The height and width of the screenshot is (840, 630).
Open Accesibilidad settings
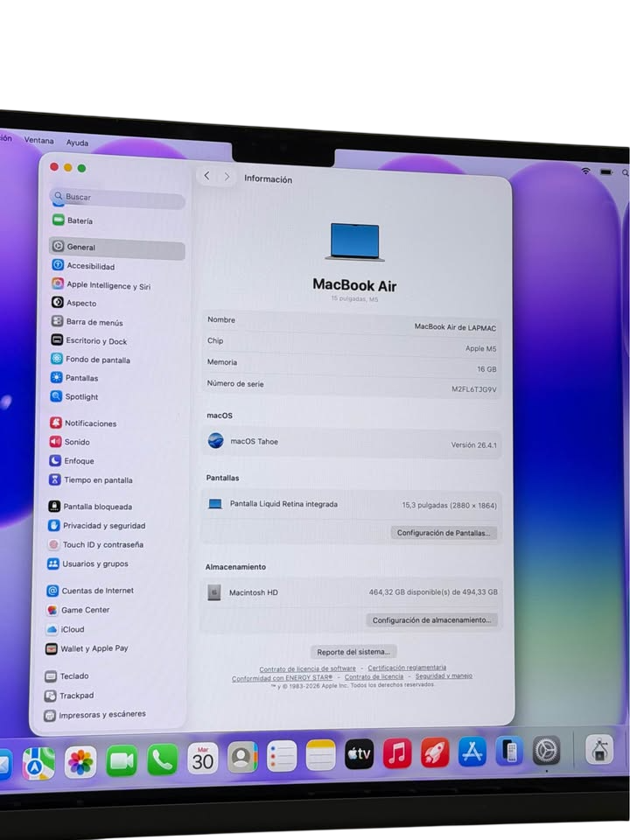(83, 266)
